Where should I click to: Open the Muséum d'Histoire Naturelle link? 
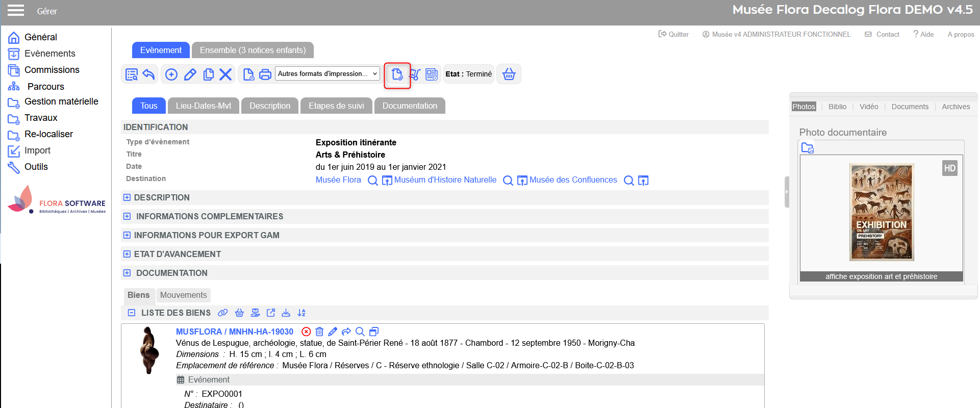[x=445, y=180]
